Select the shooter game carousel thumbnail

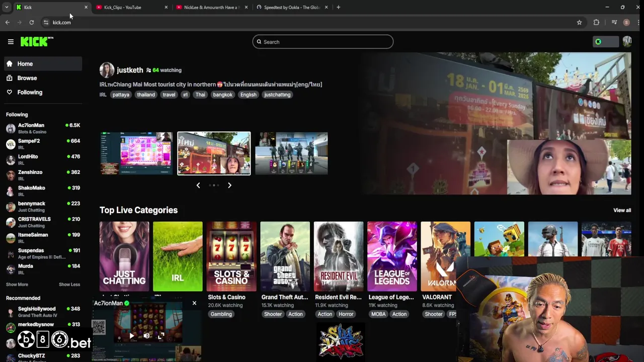(291, 153)
